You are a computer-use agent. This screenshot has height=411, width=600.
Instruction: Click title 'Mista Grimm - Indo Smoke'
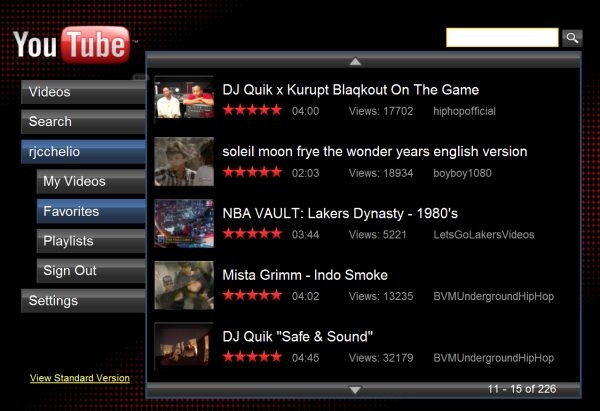[x=305, y=275]
